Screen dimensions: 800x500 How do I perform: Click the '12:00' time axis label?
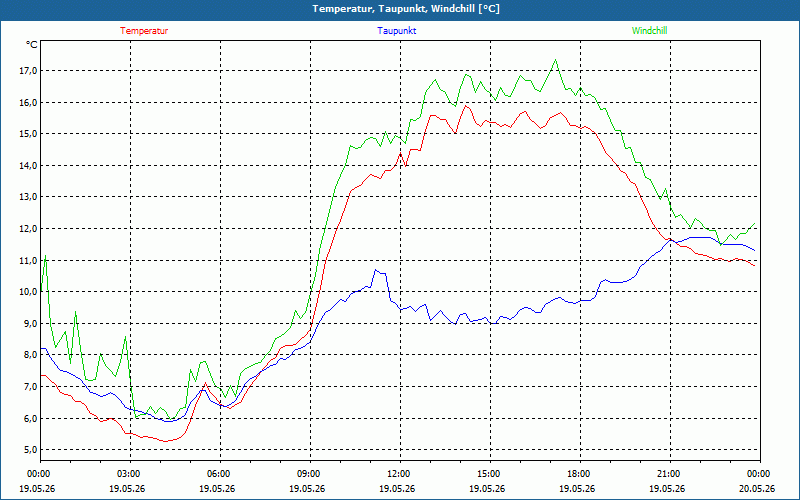click(397, 474)
